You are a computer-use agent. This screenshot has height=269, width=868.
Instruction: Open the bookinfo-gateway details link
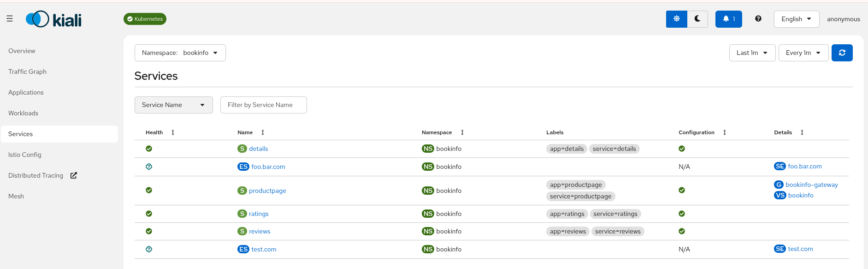point(811,185)
